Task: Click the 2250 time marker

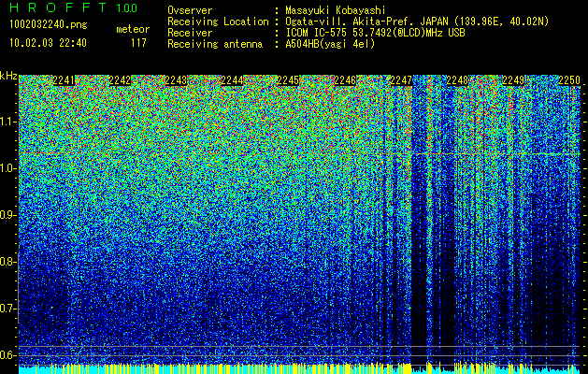Action: click(569, 80)
